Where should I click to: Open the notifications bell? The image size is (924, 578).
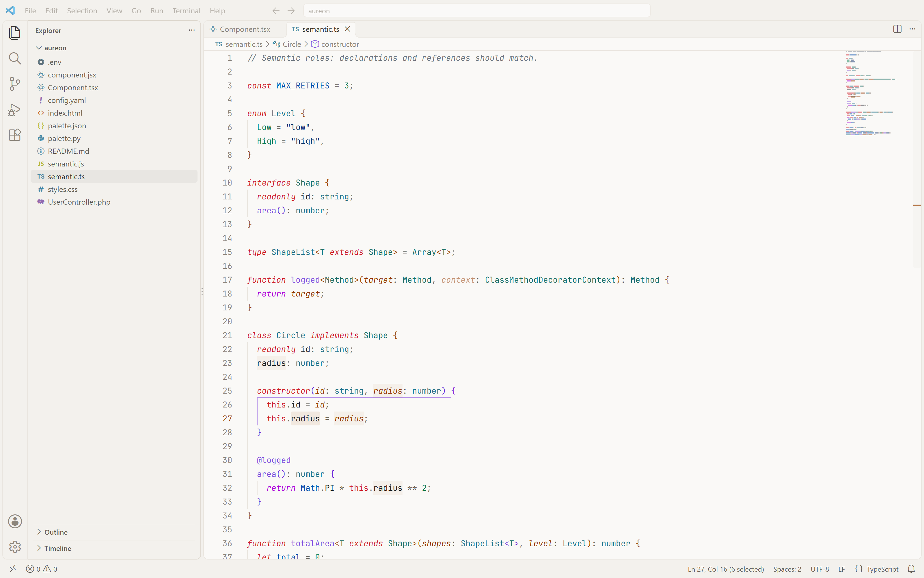pyautogui.click(x=911, y=569)
